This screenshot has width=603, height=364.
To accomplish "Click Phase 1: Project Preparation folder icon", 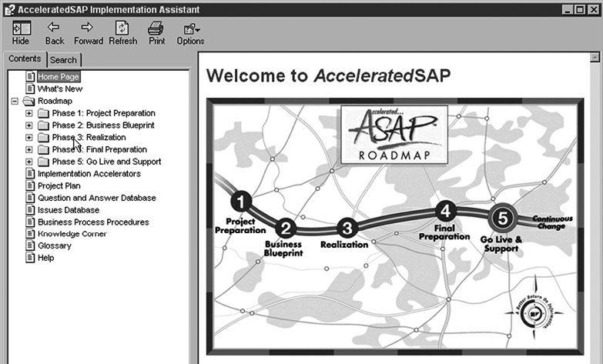I will (x=43, y=113).
